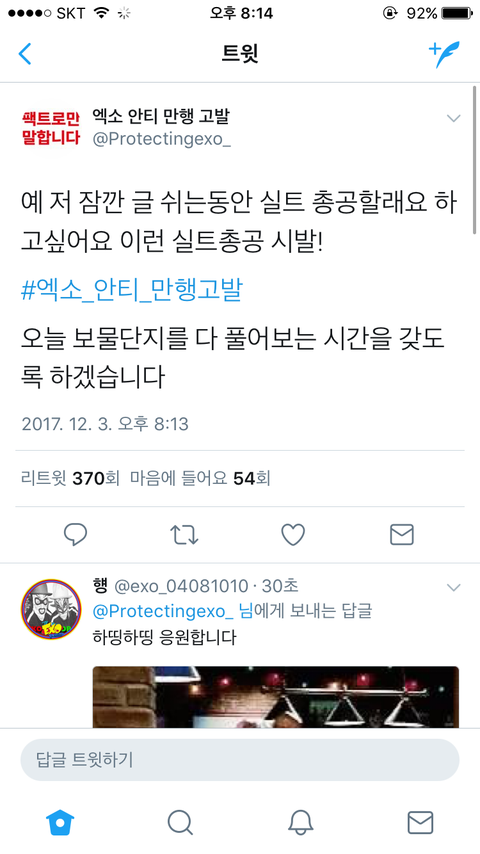Expand options chevron on reply tweet
This screenshot has width=480, height=854.
pyautogui.click(x=453, y=587)
